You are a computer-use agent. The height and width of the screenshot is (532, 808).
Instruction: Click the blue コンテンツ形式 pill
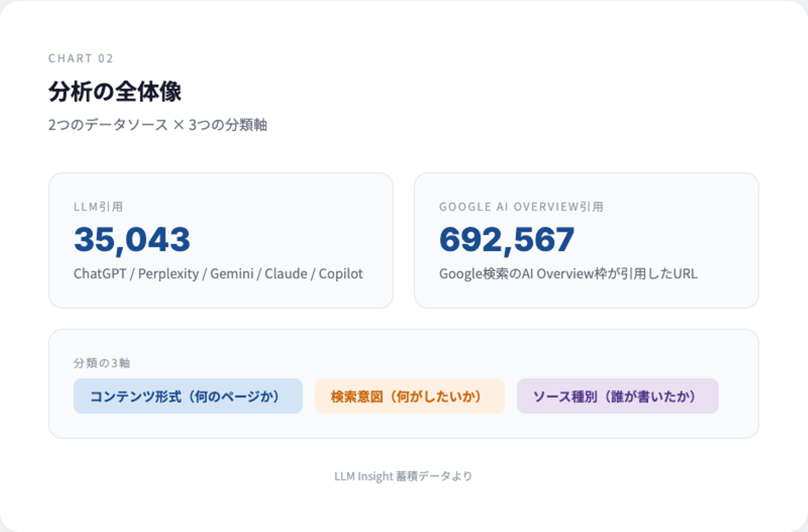(x=187, y=396)
